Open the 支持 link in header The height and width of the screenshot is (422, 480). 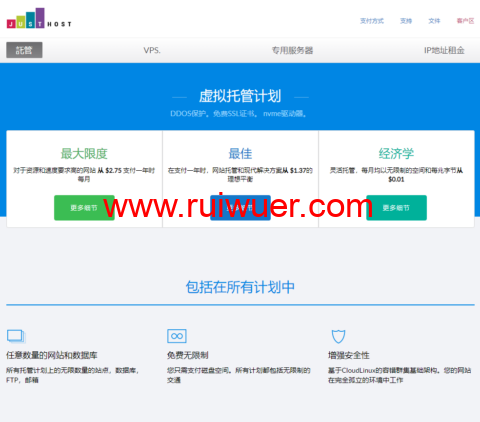click(x=406, y=21)
